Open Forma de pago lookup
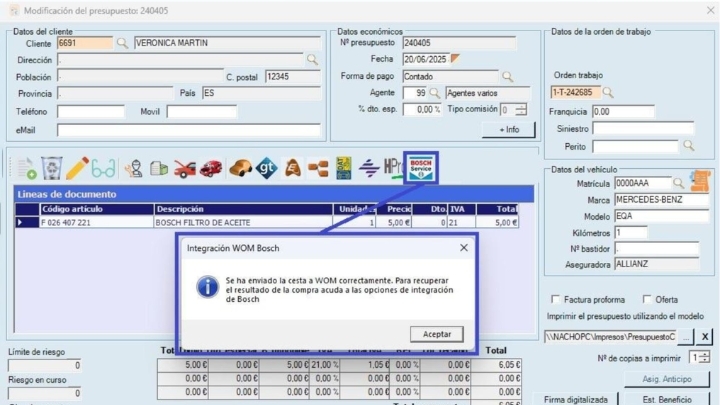 [507, 76]
